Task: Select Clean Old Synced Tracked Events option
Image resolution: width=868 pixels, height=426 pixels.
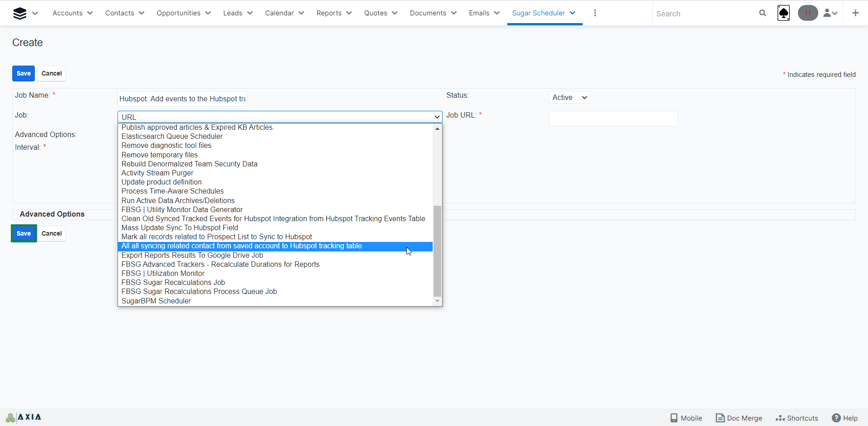Action: (x=275, y=219)
